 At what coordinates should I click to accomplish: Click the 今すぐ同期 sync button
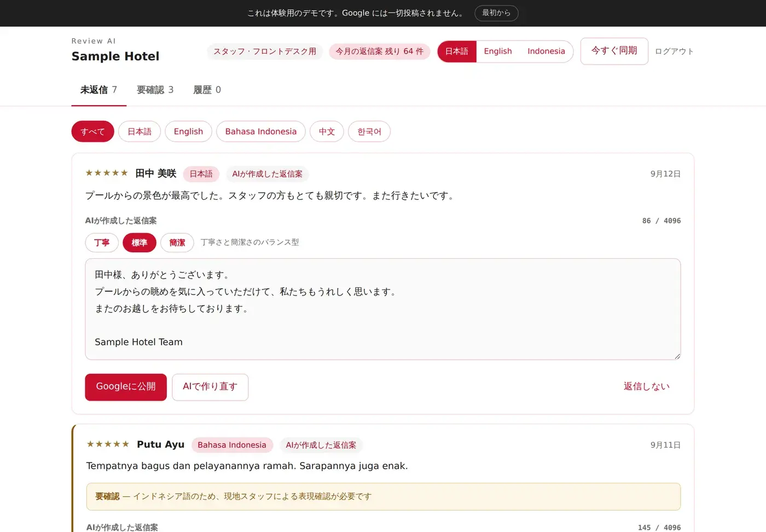click(614, 51)
